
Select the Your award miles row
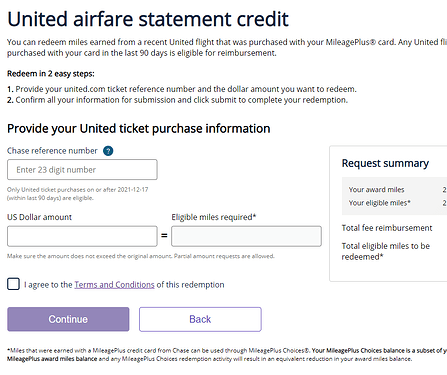[x=394, y=190]
